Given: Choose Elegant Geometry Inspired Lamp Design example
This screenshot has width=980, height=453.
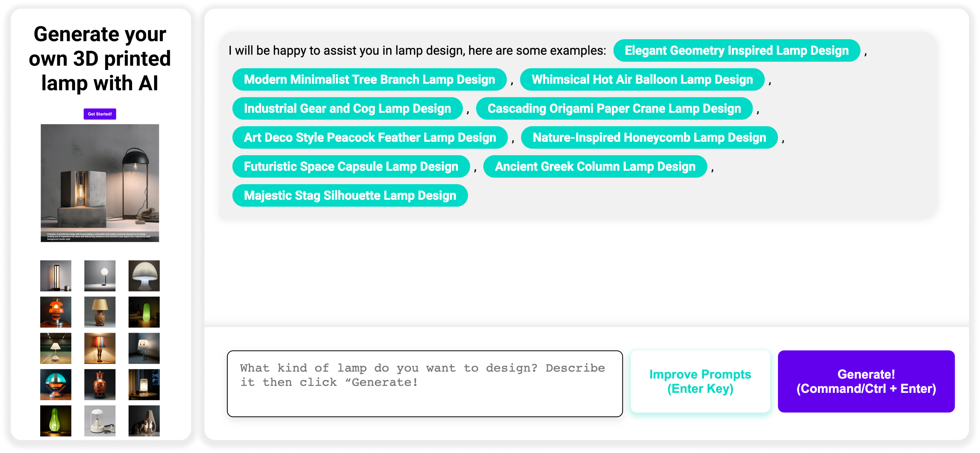Looking at the screenshot, I should pos(736,50).
